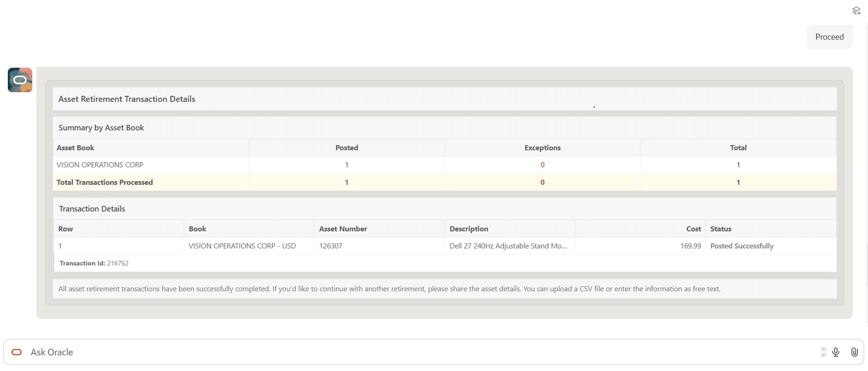Click Total value in VISION OPERATIONS CORP row
The width and height of the screenshot is (868, 371).
coord(738,165)
